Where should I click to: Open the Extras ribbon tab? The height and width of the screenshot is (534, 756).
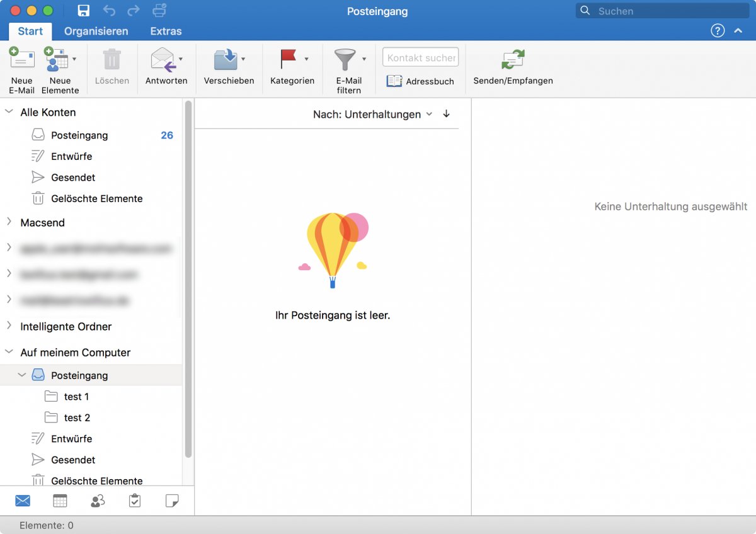click(165, 31)
